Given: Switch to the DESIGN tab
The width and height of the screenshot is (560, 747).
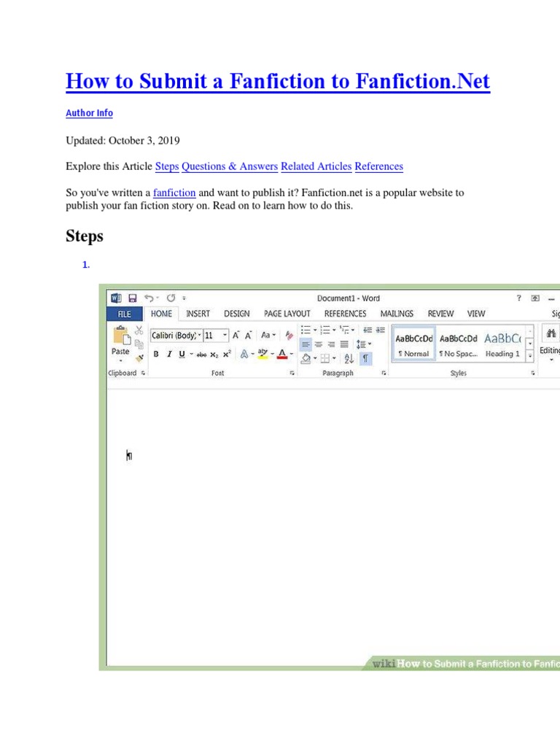Looking at the screenshot, I should click(x=237, y=314).
